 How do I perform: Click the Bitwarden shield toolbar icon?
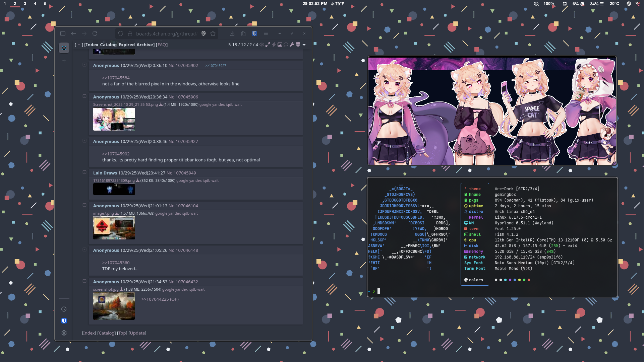pos(254,33)
